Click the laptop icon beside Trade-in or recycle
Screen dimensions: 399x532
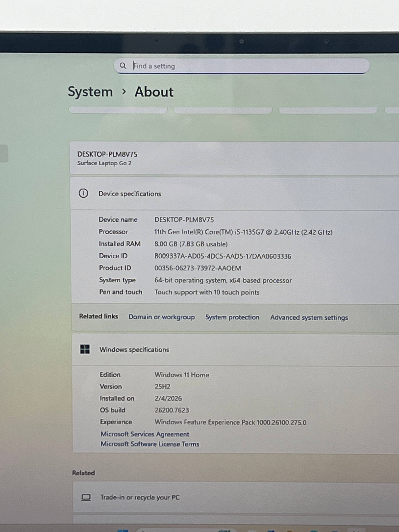(x=86, y=497)
